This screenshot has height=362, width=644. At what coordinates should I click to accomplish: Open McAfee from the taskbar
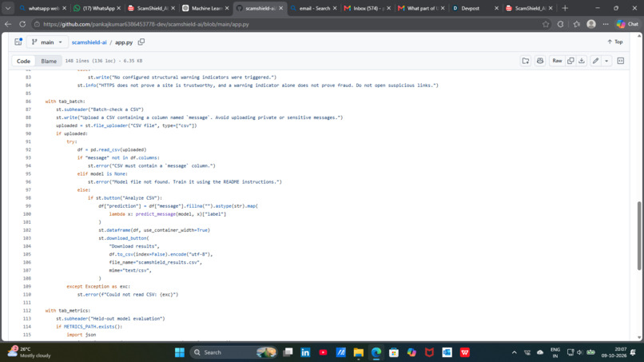pos(429,352)
